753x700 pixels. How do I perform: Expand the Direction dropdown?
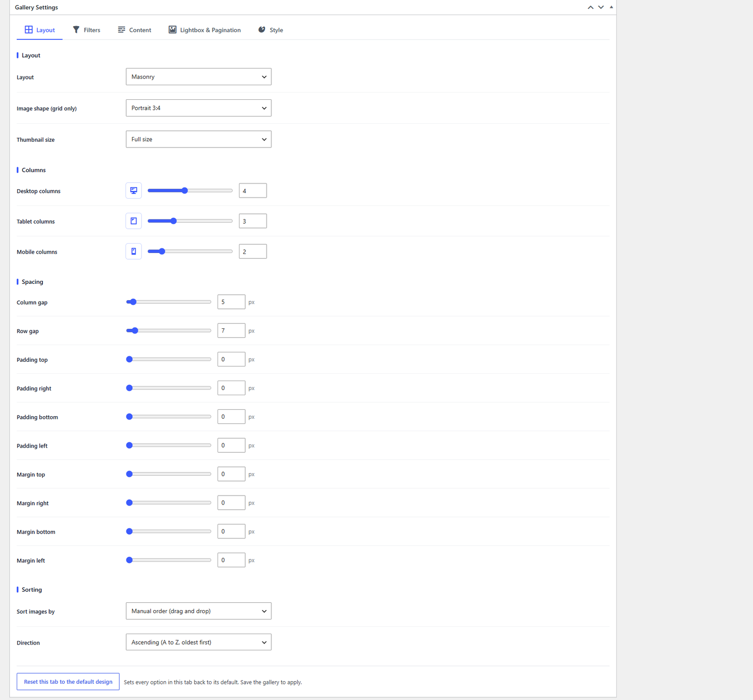(x=199, y=642)
